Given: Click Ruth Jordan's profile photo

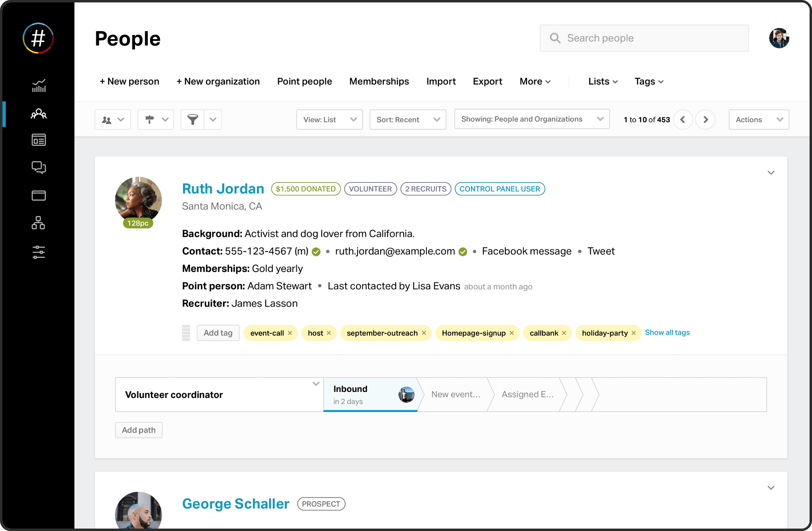Looking at the screenshot, I should [x=138, y=200].
